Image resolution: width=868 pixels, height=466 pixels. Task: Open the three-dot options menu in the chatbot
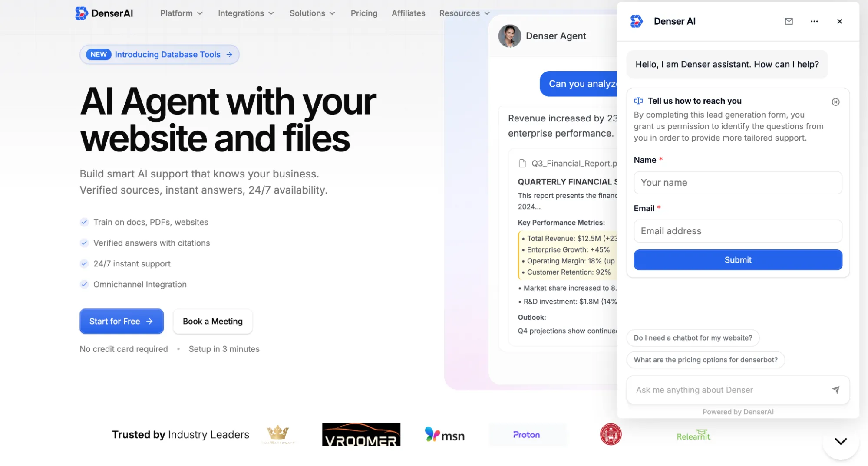tap(814, 21)
